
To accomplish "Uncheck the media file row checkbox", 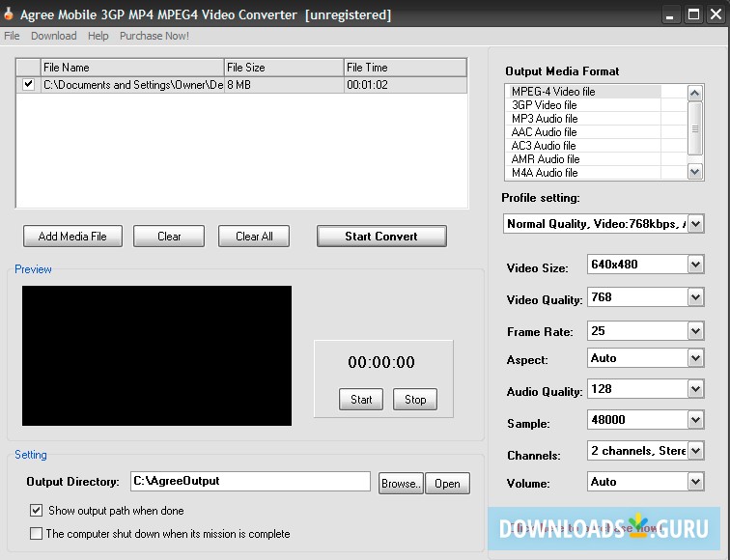I will pos(28,84).
